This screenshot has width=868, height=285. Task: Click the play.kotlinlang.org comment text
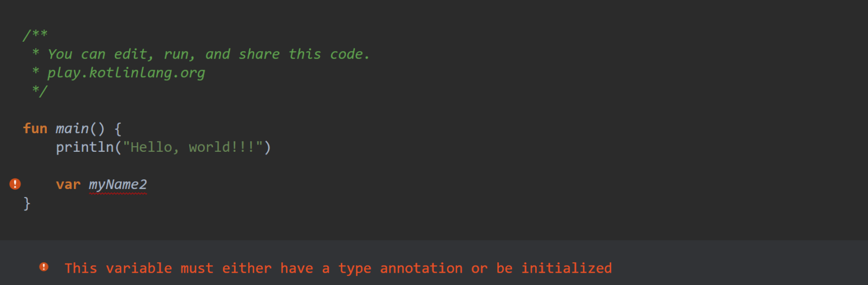click(x=126, y=73)
